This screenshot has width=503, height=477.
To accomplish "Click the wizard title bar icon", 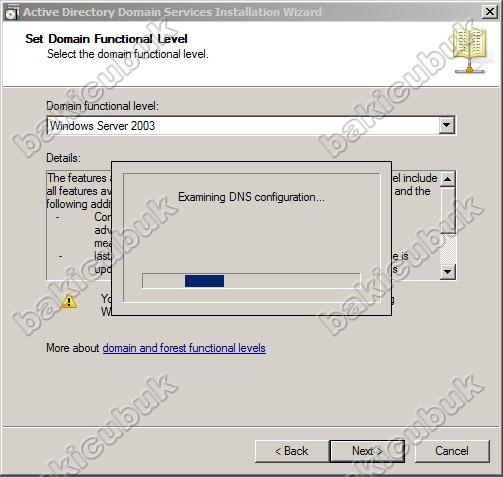I will coord(12,12).
